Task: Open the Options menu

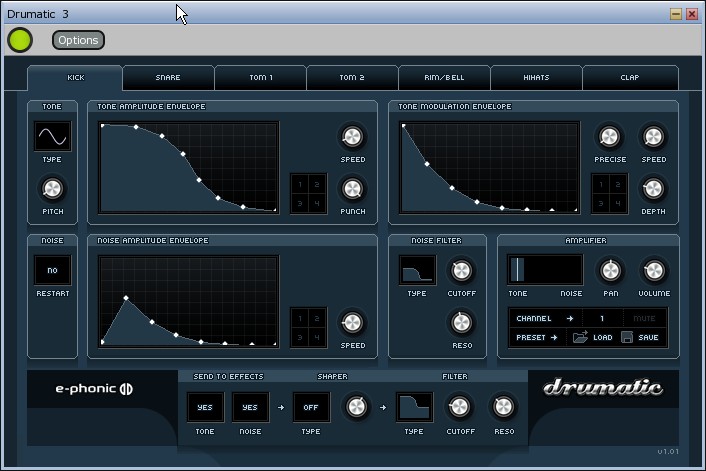Action: (x=78, y=40)
